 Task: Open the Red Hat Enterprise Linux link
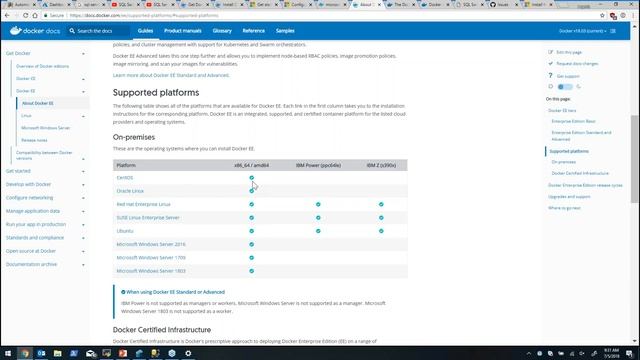click(x=143, y=204)
